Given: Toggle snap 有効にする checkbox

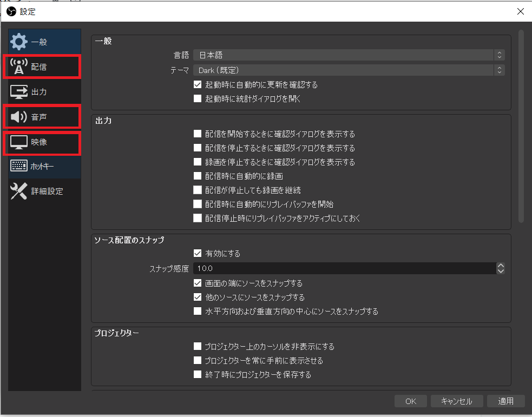Looking at the screenshot, I should tap(198, 253).
